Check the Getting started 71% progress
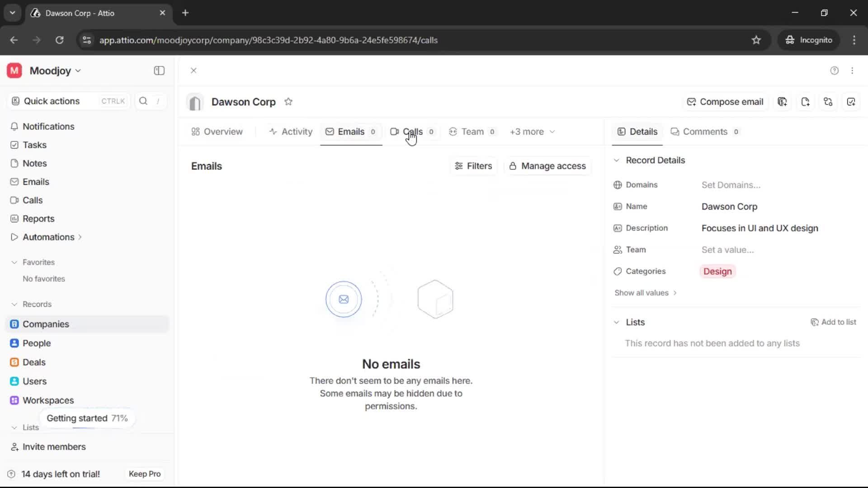 [87, 418]
